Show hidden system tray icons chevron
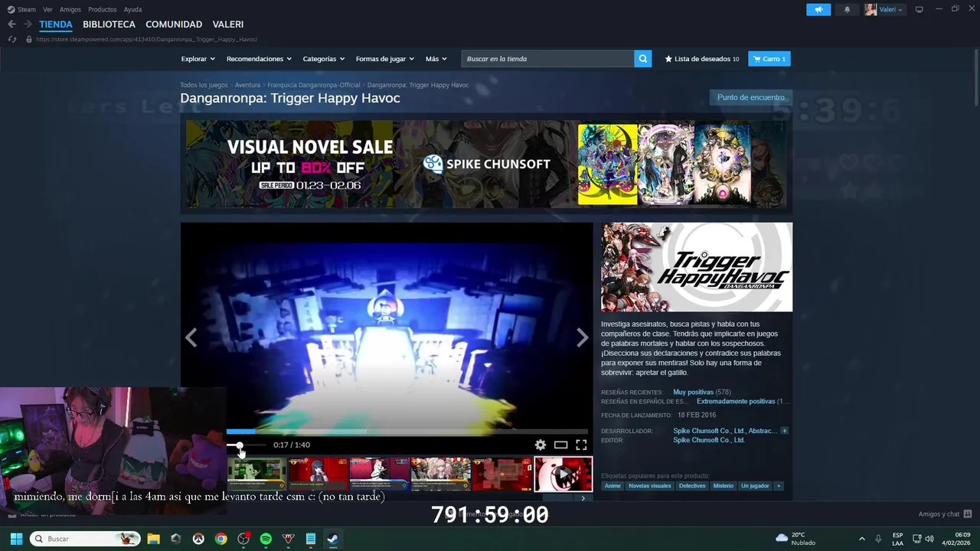The image size is (980, 551). (861, 539)
